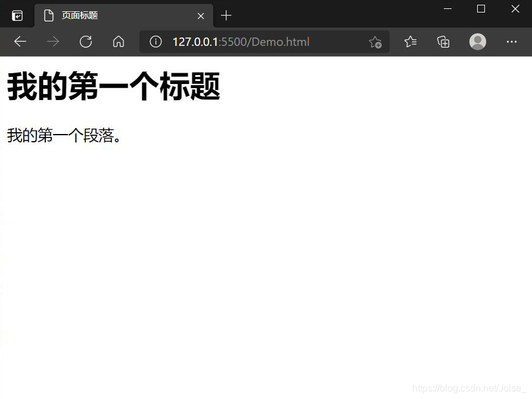Refresh the Demo.html page
Screen dimensions: 532x399
click(86, 42)
